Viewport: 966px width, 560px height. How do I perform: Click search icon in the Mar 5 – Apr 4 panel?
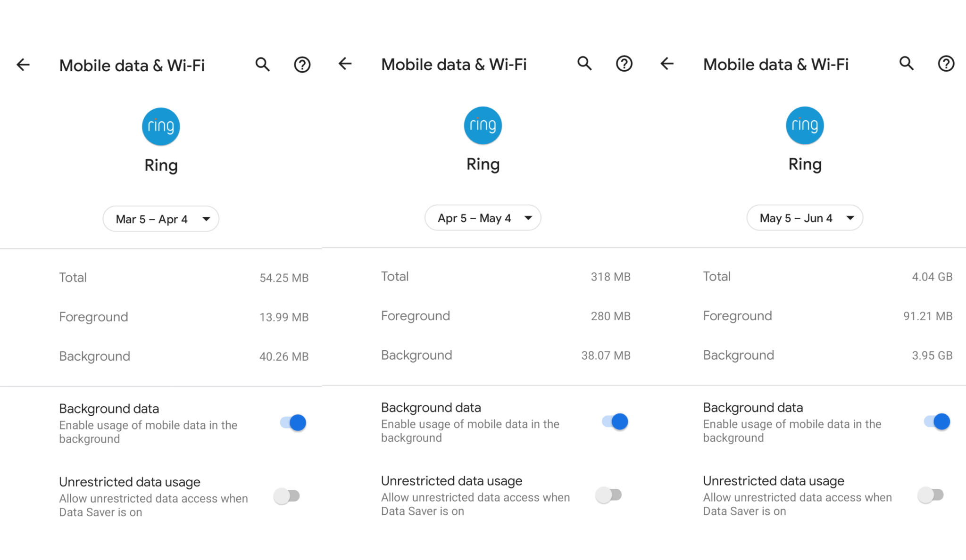click(263, 65)
